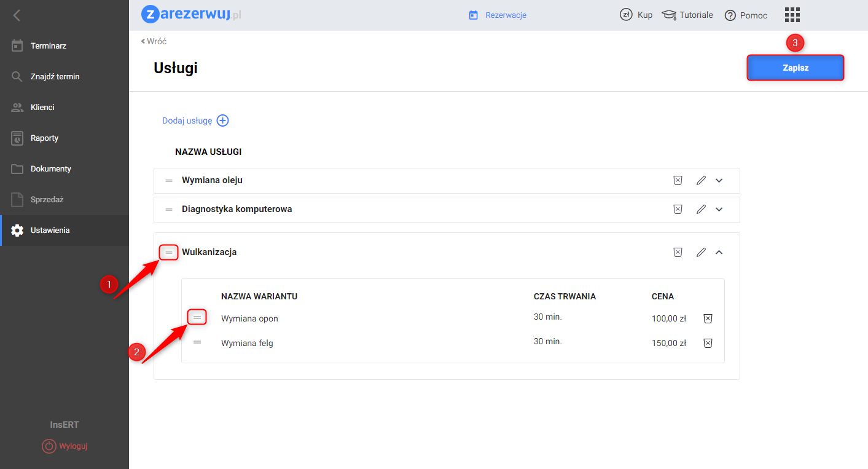868x469 pixels.
Task: Collapse the Wulkanizacja service
Action: (719, 252)
